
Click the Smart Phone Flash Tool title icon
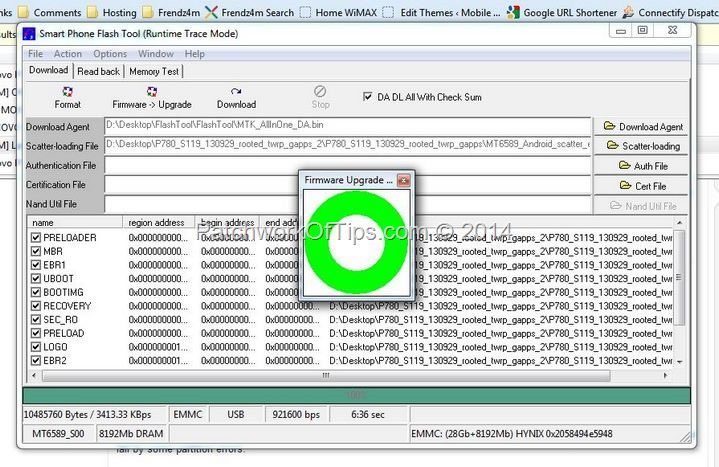tap(29, 33)
